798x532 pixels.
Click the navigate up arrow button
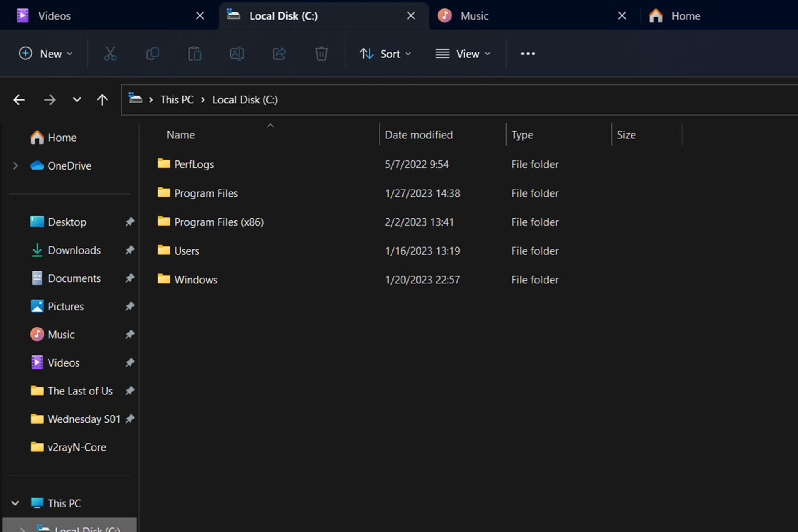pos(103,99)
